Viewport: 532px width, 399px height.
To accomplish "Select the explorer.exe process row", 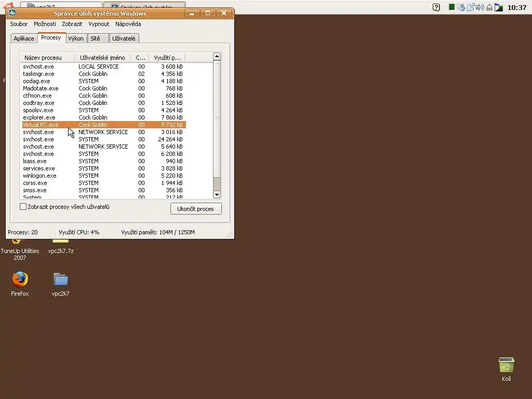I will click(104, 117).
